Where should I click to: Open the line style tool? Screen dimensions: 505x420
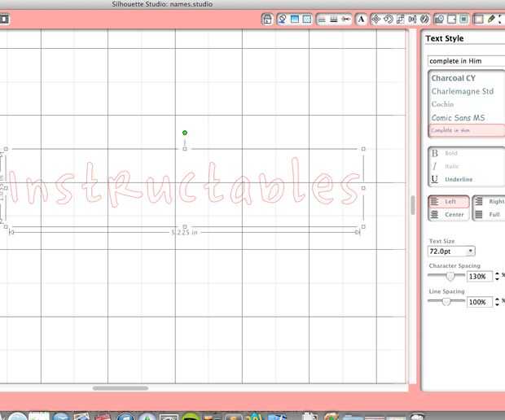[x=334, y=20]
